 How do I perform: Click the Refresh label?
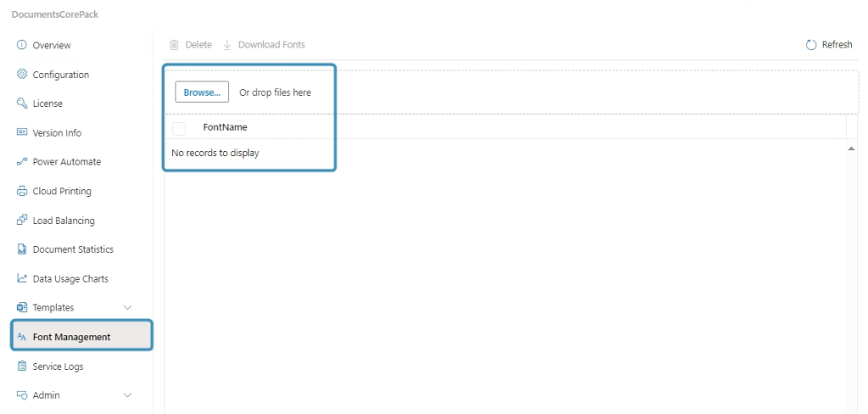837,45
